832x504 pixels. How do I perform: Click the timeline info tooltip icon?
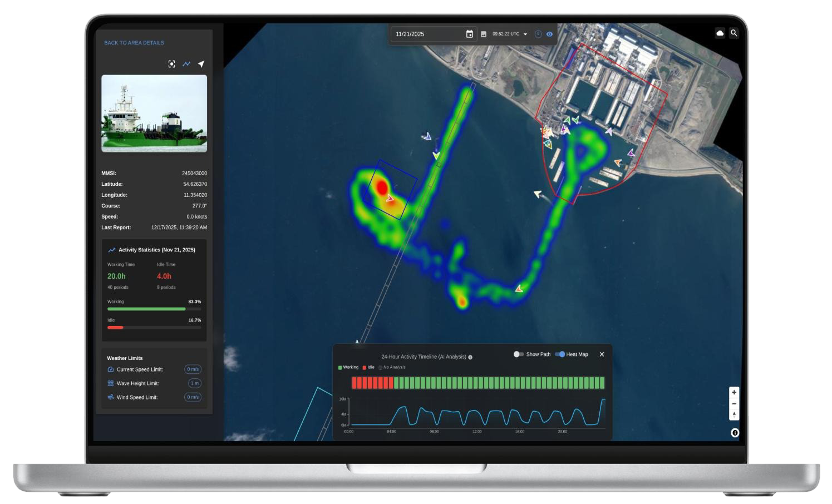(470, 357)
